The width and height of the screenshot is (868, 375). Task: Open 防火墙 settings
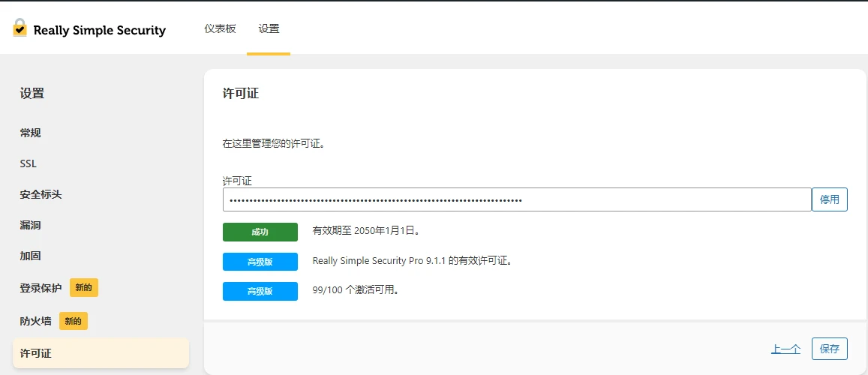(36, 321)
